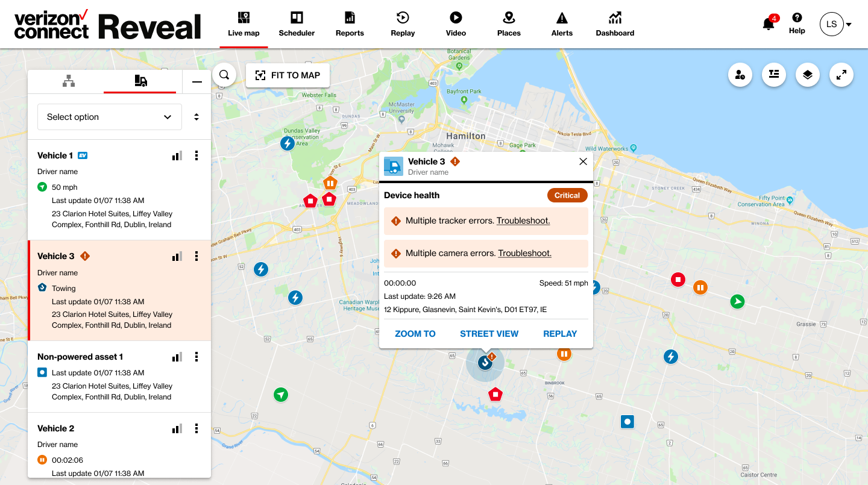Expand the map to fullscreen
The height and width of the screenshot is (485, 868).
click(841, 75)
